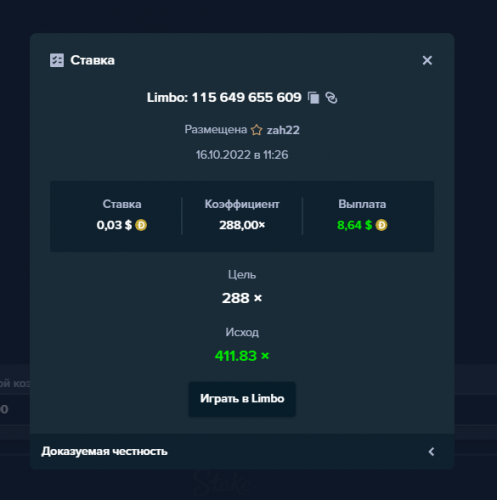
Task: Click the Stake logo below the dialog
Action: [x=223, y=483]
